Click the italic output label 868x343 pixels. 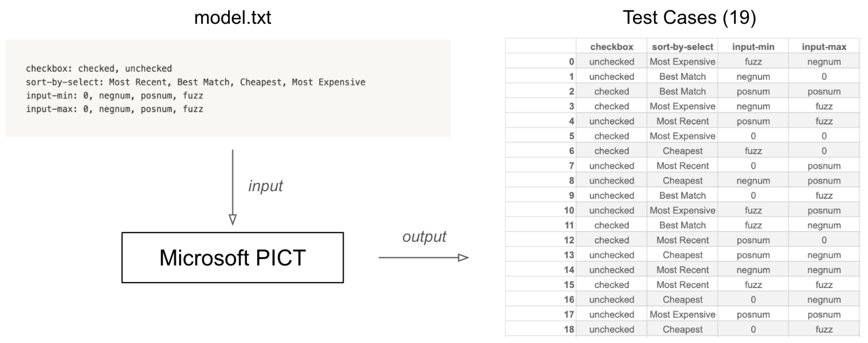[424, 236]
